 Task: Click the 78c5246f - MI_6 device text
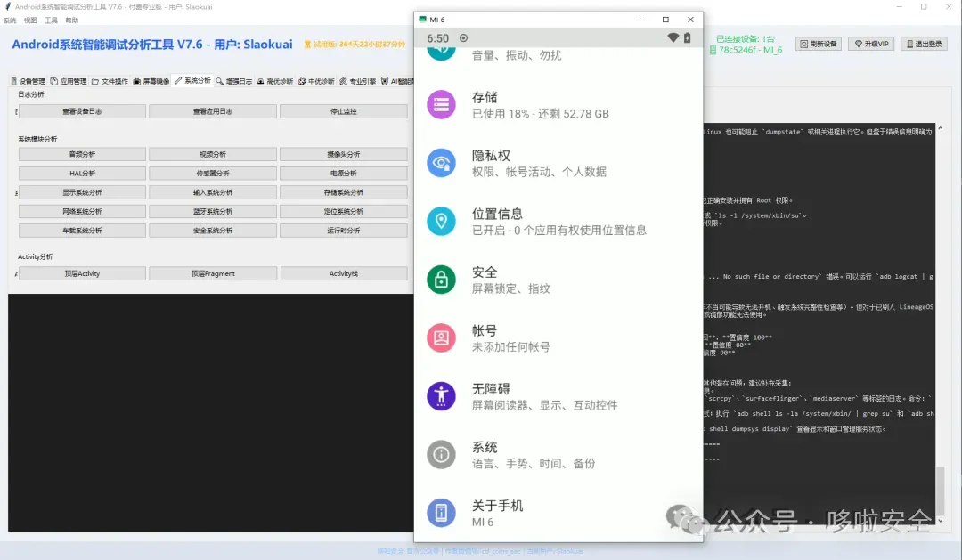pos(750,50)
